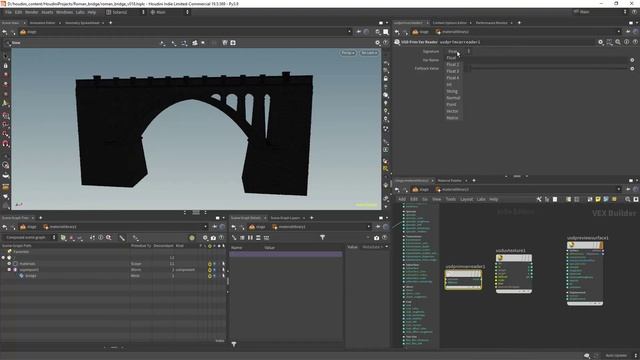Select the usduvtexture1 node
The height and width of the screenshot is (360, 640).
coord(513,273)
